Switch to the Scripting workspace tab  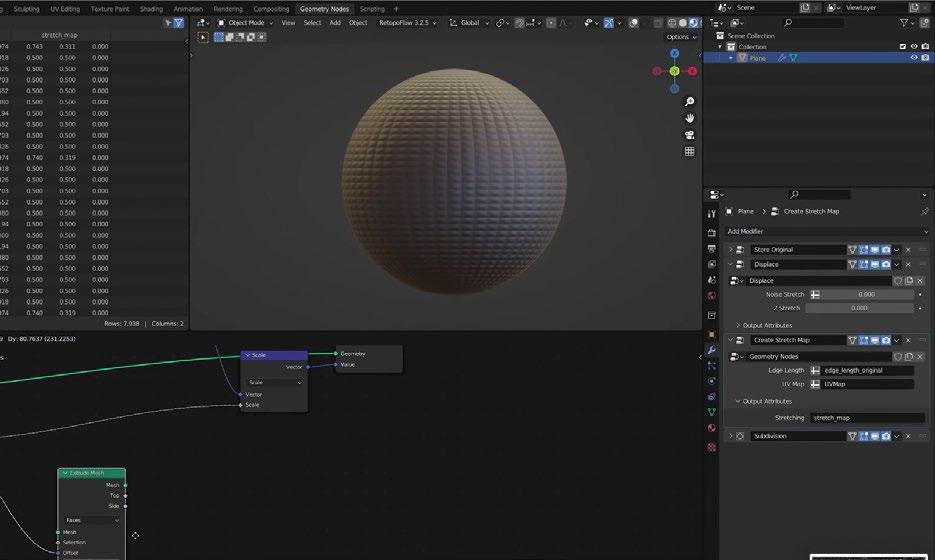click(x=371, y=9)
